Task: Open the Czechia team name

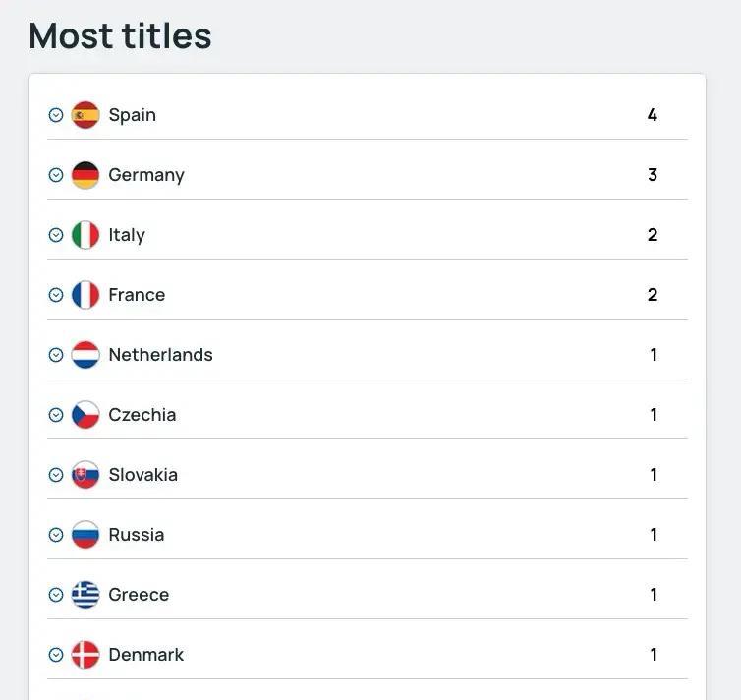Action: (x=142, y=415)
